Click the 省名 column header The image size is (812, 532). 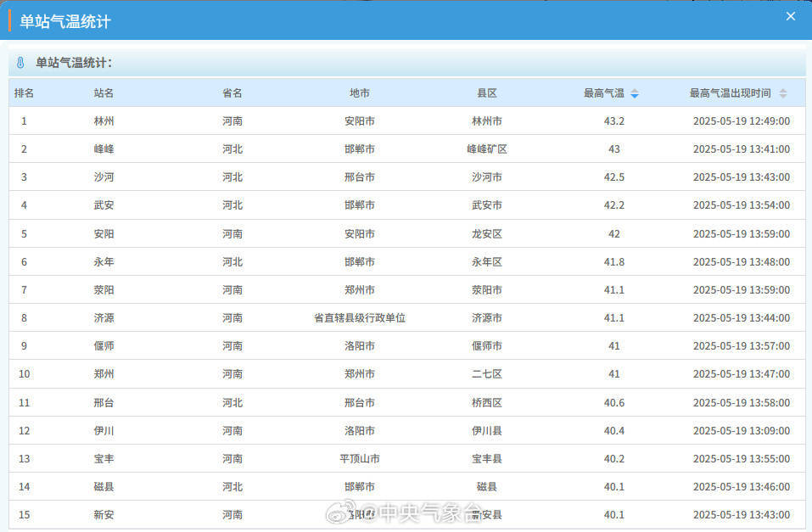(x=232, y=93)
